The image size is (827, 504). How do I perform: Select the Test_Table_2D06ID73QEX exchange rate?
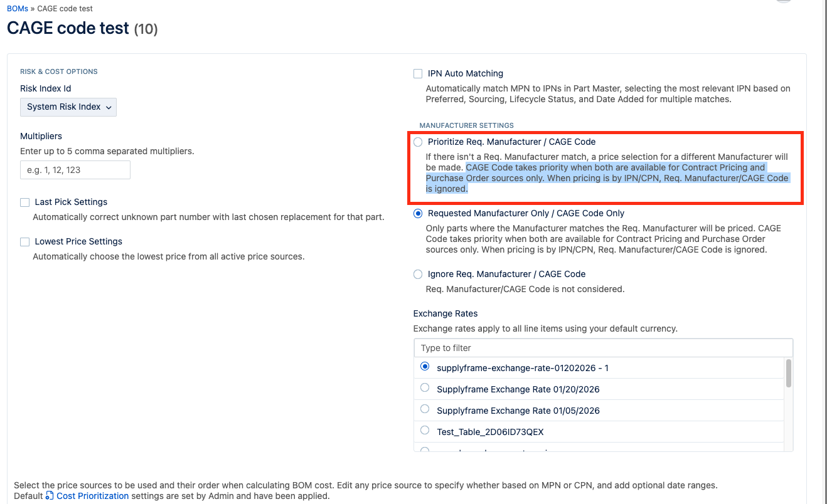pos(425,431)
